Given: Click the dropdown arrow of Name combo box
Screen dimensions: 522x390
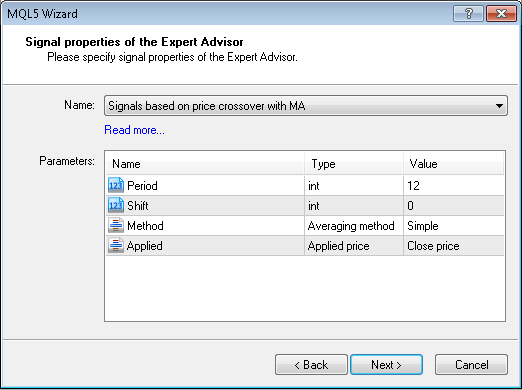Looking at the screenshot, I should (x=499, y=106).
